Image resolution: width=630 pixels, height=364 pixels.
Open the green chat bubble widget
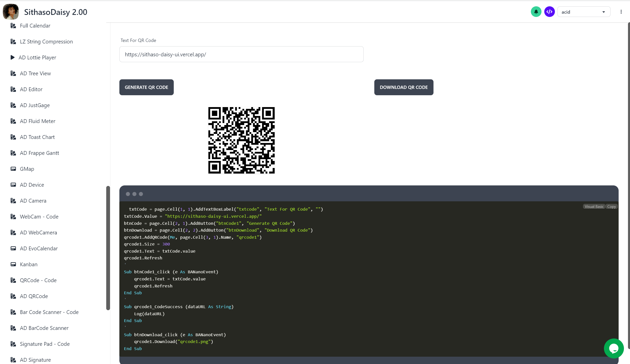coord(614,348)
